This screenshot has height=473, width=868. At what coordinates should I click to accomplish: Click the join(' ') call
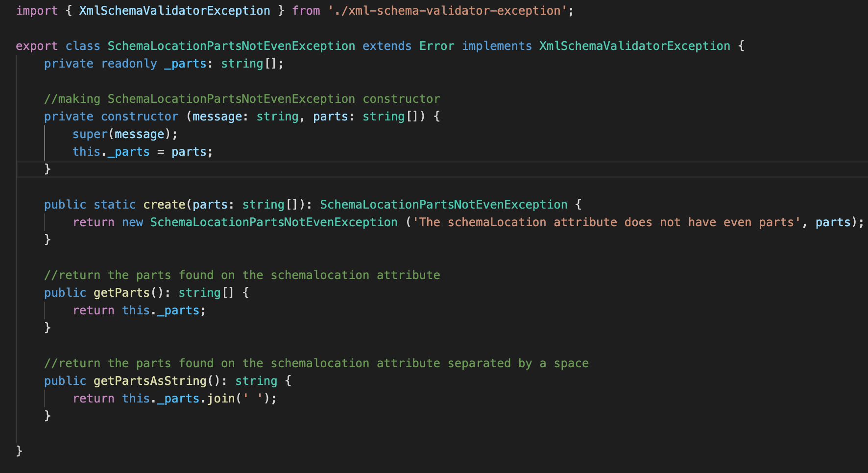click(x=240, y=398)
